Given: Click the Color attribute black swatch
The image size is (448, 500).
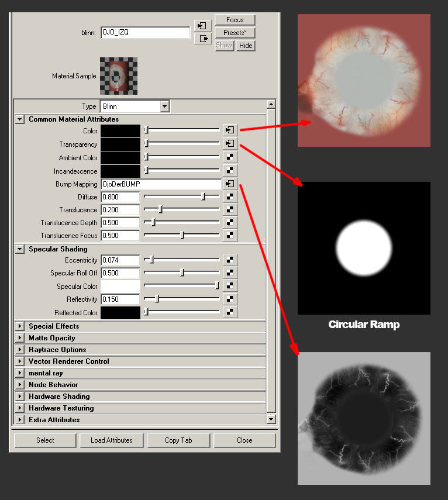Looking at the screenshot, I should 120,131.
